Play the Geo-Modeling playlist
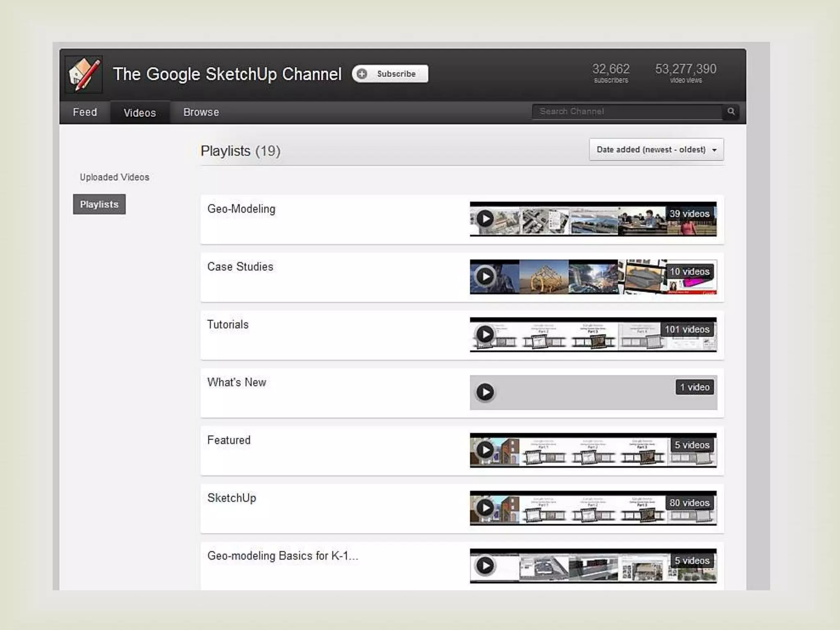This screenshot has width=840, height=630. [485, 219]
